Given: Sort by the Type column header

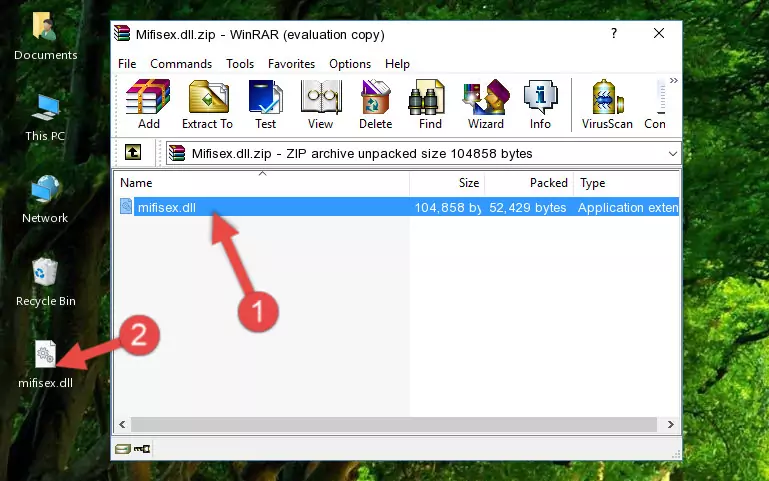Looking at the screenshot, I should pyautogui.click(x=626, y=183).
